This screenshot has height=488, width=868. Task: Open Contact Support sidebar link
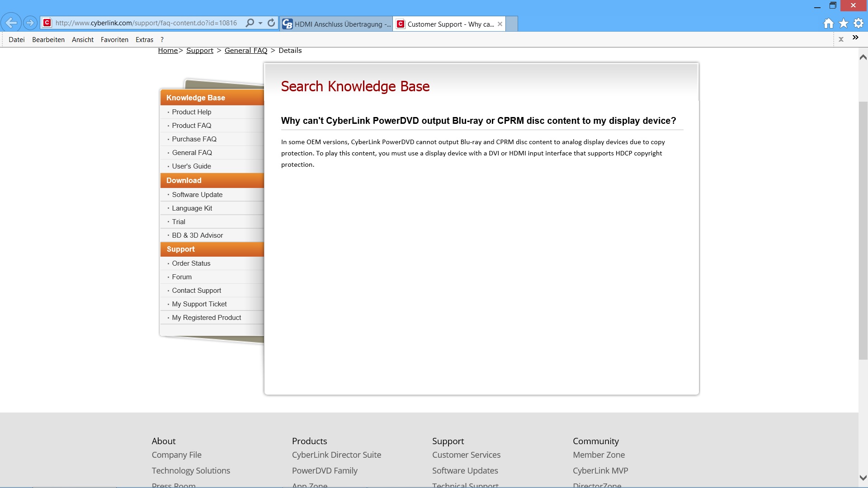196,291
